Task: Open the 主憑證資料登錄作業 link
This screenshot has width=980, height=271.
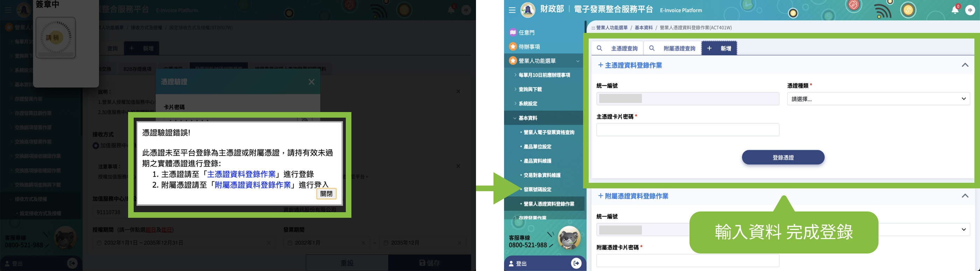Action: point(241,174)
